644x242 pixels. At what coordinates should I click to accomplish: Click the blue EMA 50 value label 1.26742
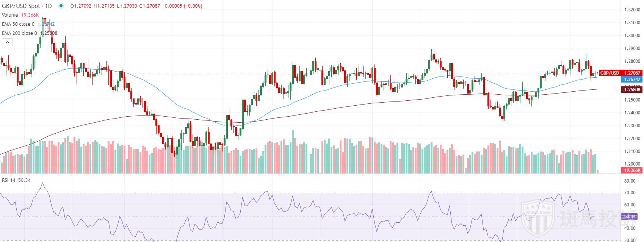(x=632, y=80)
